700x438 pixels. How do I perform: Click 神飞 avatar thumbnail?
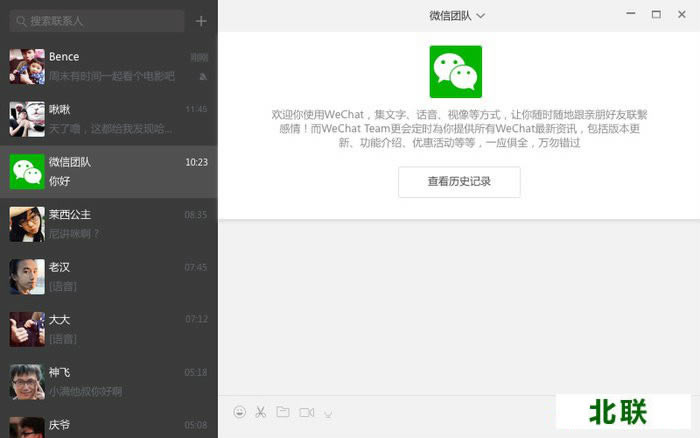coord(26,382)
